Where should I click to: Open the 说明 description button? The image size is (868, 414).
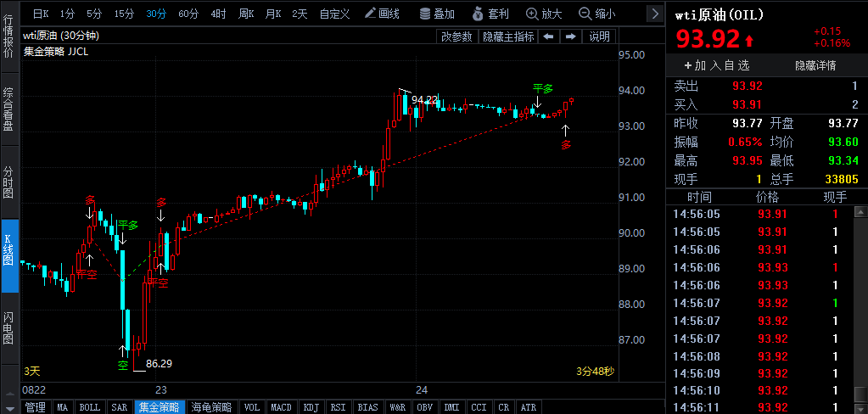coord(599,36)
